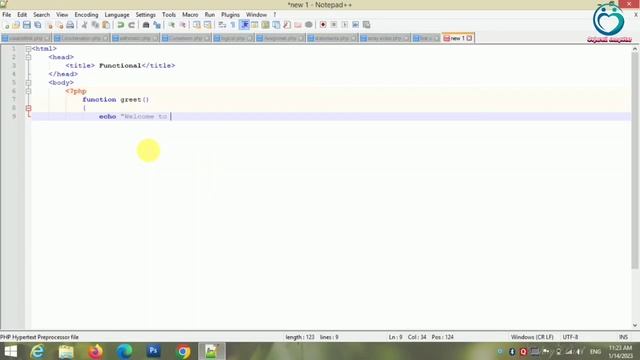This screenshot has width=640, height=360.
Task: Close the 'new 1' tab with its X button
Action: tap(469, 38)
